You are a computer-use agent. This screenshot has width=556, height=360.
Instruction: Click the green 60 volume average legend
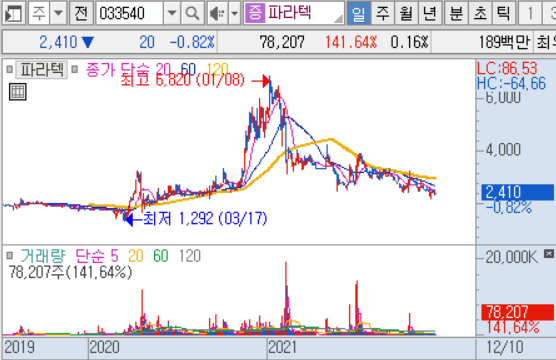(161, 255)
